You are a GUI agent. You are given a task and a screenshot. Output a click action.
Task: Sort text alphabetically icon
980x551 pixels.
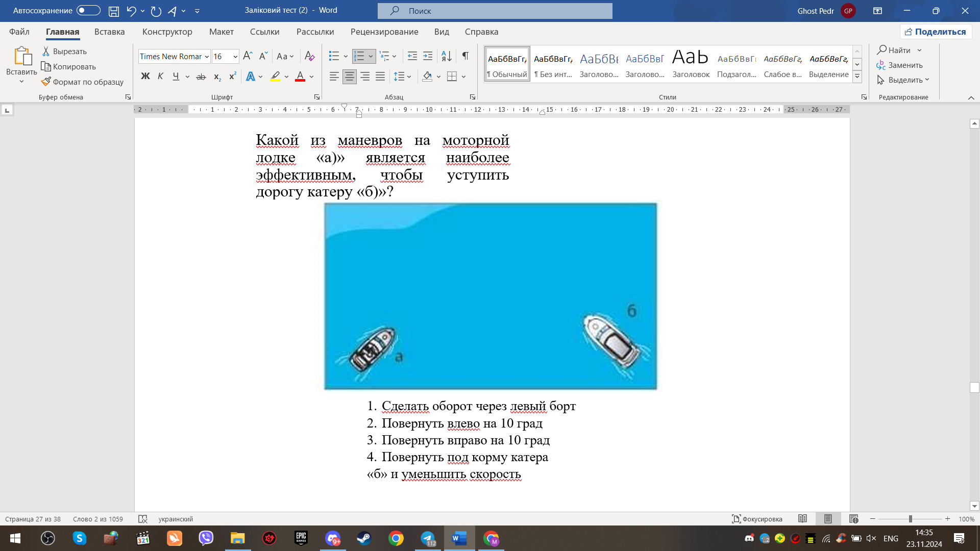pyautogui.click(x=447, y=56)
